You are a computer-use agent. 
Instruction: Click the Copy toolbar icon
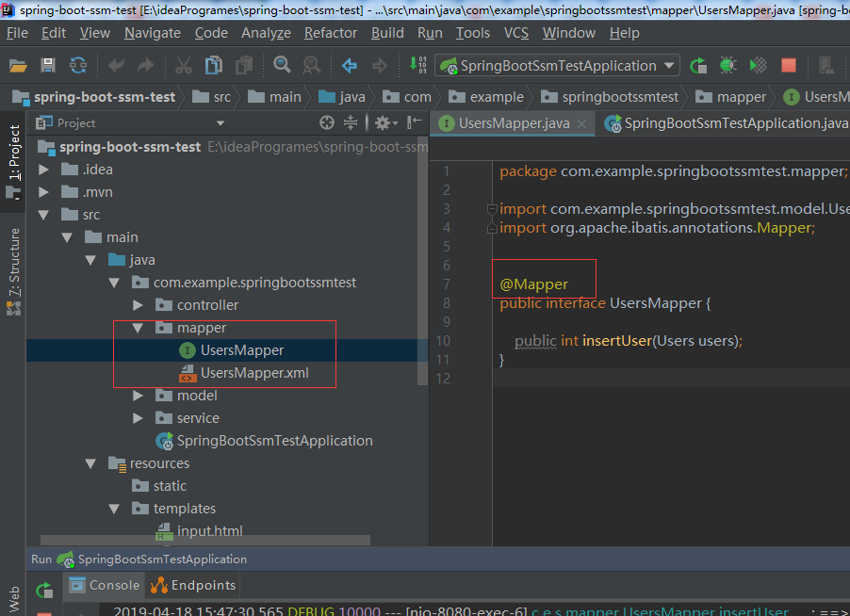click(214, 66)
